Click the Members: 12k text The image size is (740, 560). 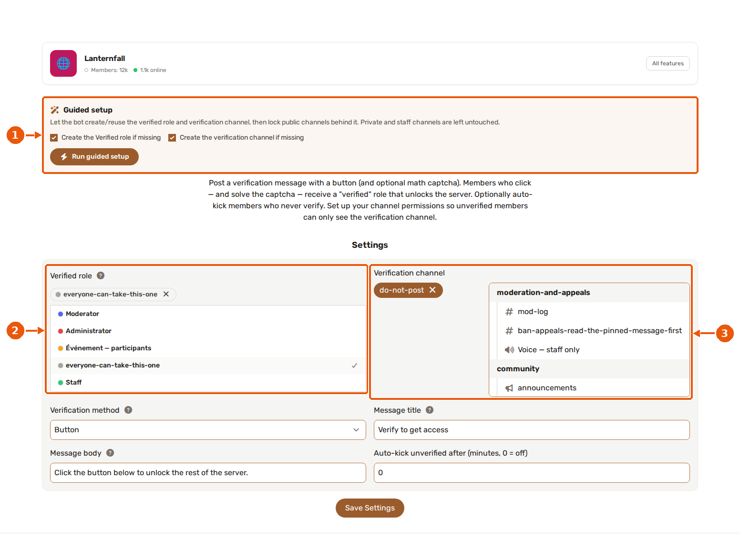(x=109, y=70)
